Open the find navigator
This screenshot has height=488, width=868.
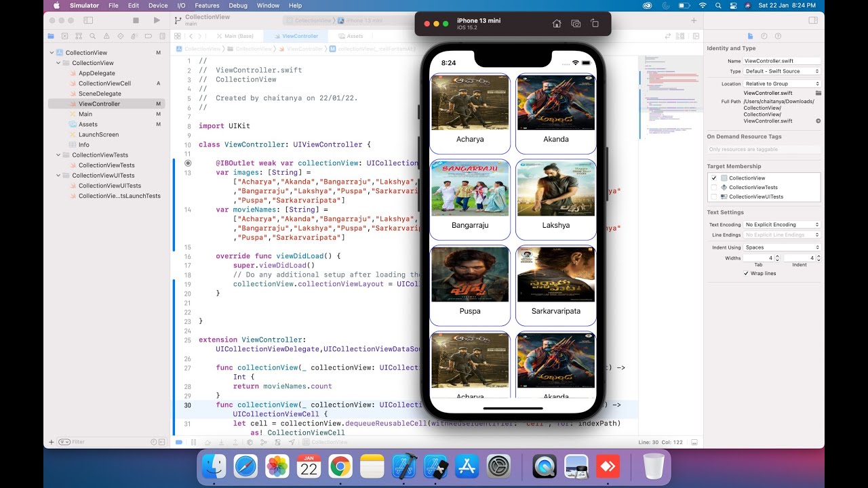click(x=92, y=36)
